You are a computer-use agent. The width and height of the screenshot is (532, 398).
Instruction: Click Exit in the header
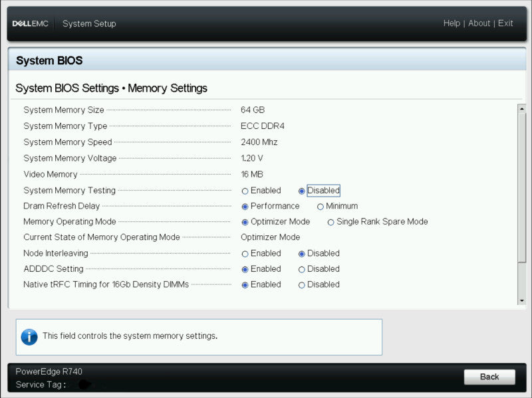pyautogui.click(x=505, y=23)
